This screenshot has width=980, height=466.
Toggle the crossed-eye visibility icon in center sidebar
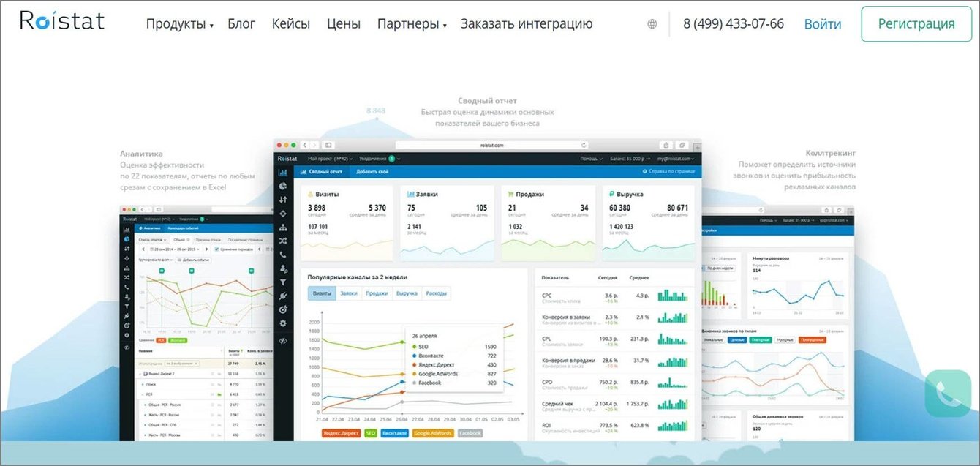click(x=283, y=342)
